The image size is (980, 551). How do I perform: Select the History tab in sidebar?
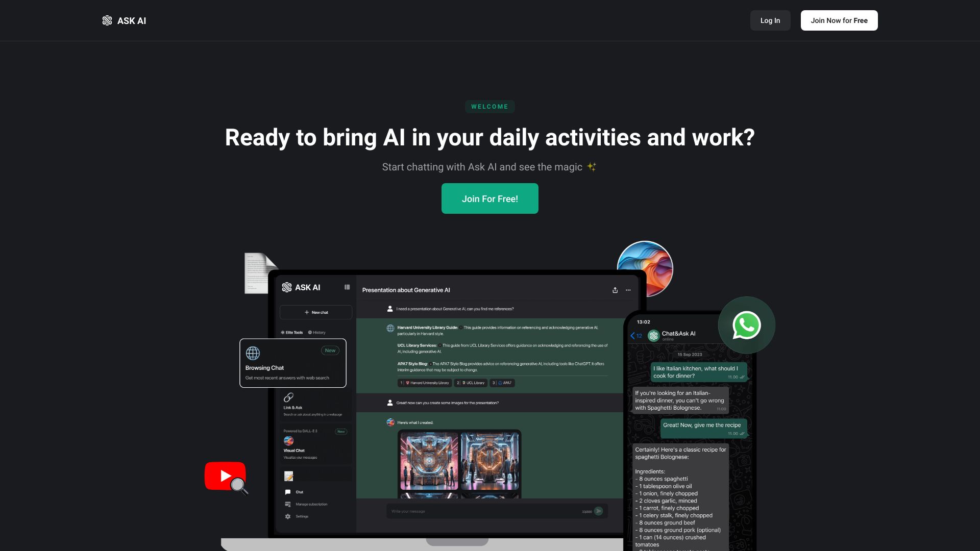[318, 332]
